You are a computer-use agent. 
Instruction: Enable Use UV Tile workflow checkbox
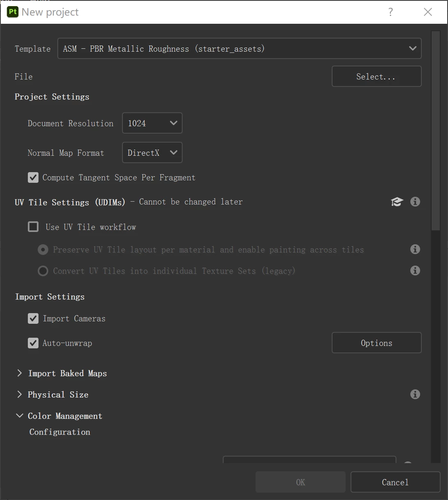pos(33,227)
